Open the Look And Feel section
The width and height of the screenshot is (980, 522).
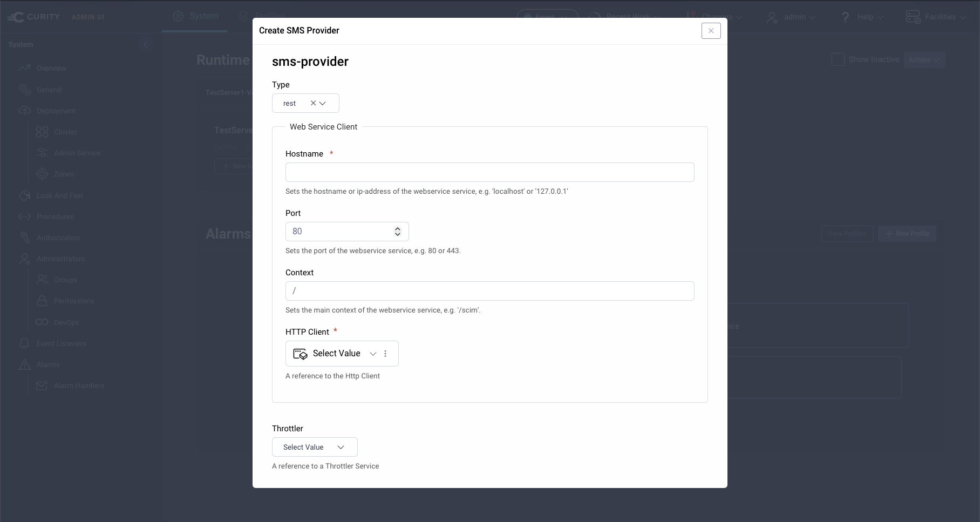coord(59,195)
